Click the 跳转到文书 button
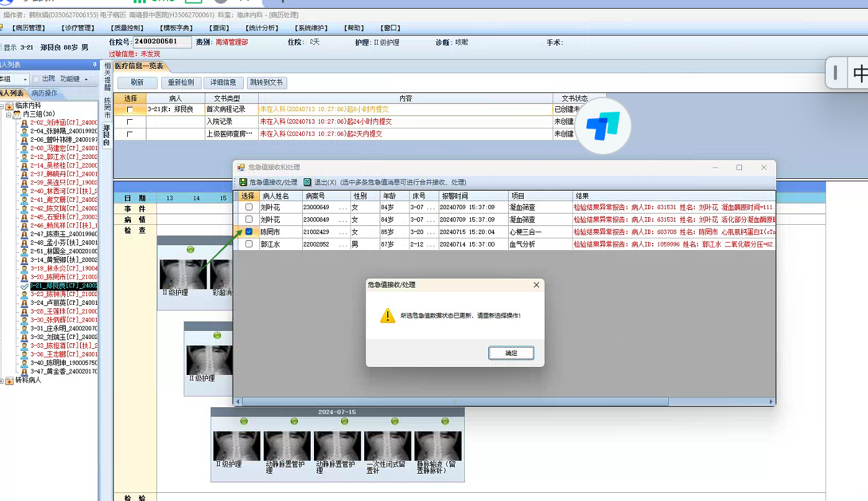Viewport: 868px width, 501px height. 267,83
